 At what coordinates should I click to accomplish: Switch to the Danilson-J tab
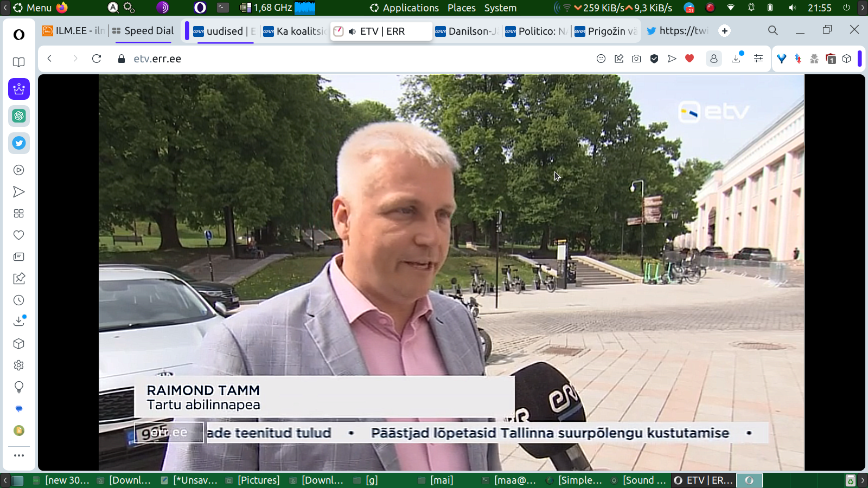point(467,31)
